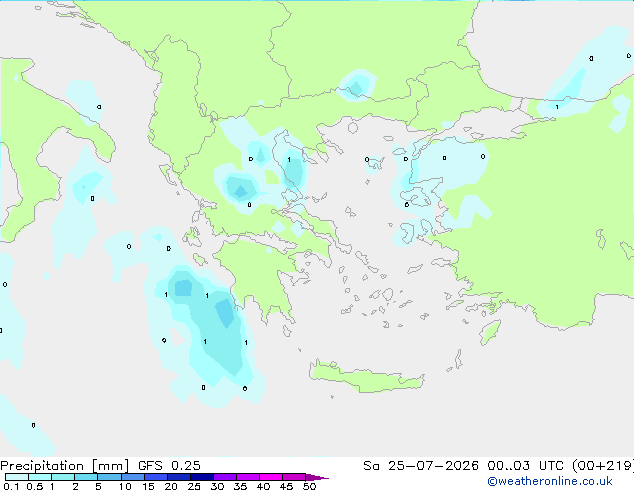Click the forecast date "Sa 25-07-2026"
This screenshot has width=634, height=490.
(x=421, y=466)
